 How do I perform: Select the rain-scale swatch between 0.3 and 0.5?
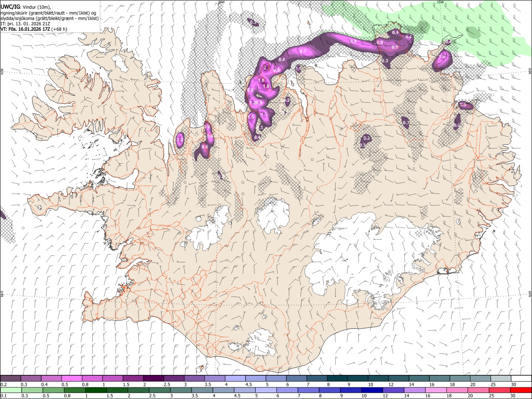[x=32, y=390]
